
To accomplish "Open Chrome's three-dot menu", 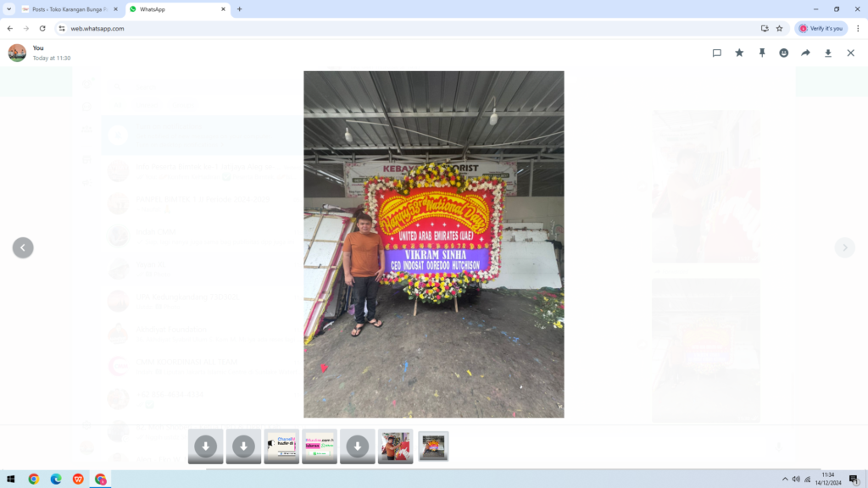I will tap(858, 28).
